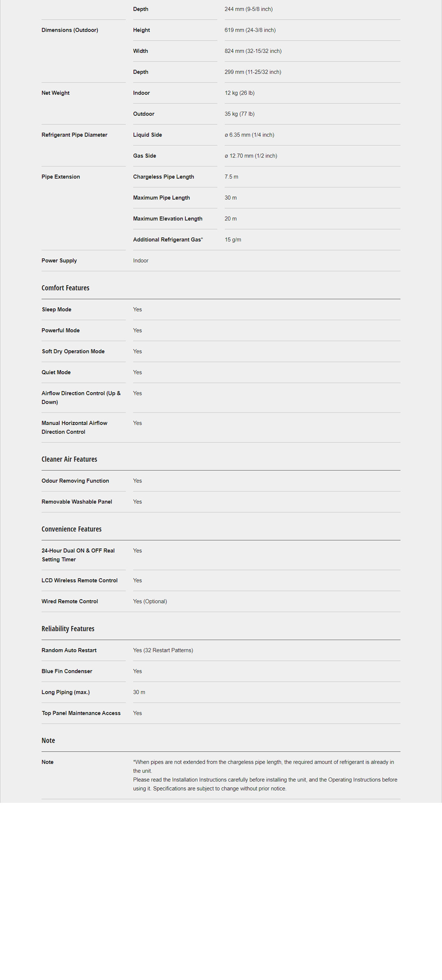Select the Cleaner Air Features heading

point(69,460)
